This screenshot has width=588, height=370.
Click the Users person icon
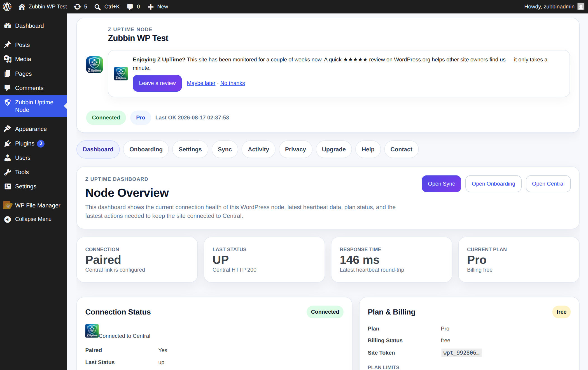pyautogui.click(x=8, y=158)
